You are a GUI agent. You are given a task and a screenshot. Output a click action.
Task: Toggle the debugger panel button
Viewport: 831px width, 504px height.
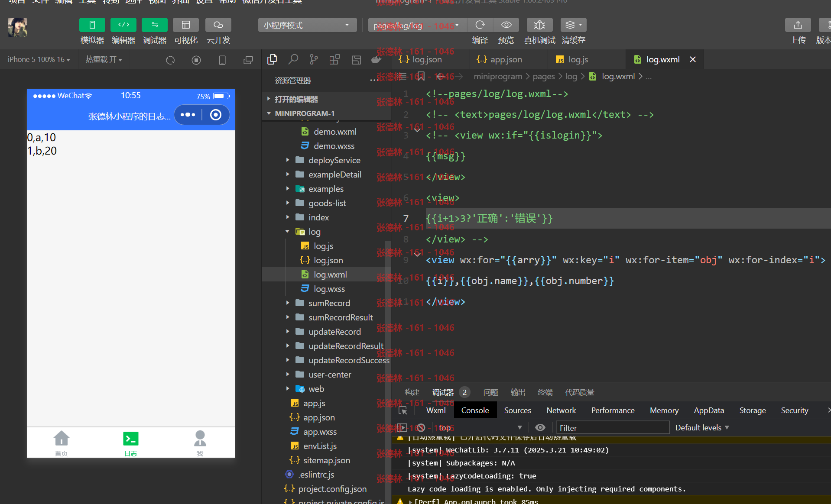coord(155,25)
